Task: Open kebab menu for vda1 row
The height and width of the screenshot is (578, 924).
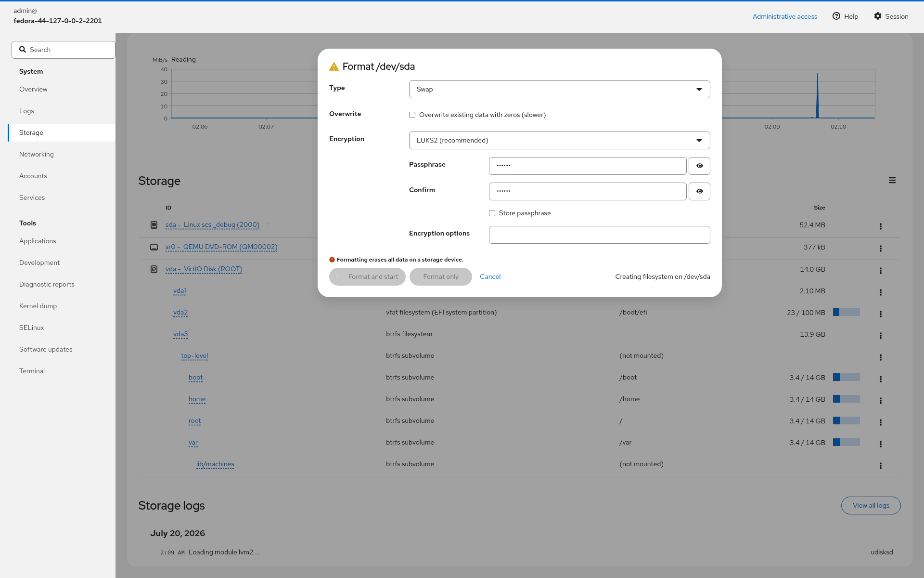Action: [880, 292]
